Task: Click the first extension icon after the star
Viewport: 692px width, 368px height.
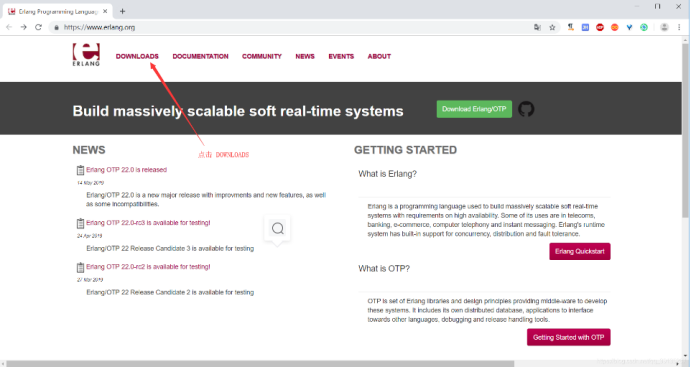Action: click(571, 27)
